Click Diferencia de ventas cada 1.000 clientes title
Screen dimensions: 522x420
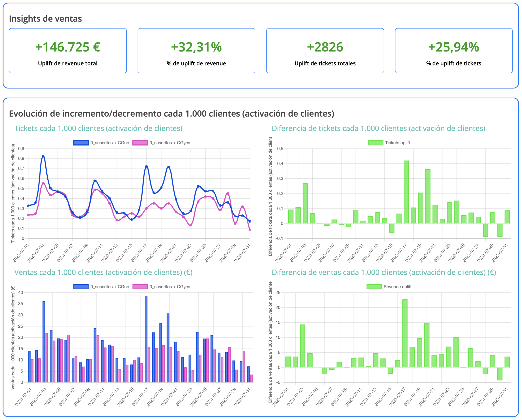click(x=384, y=272)
